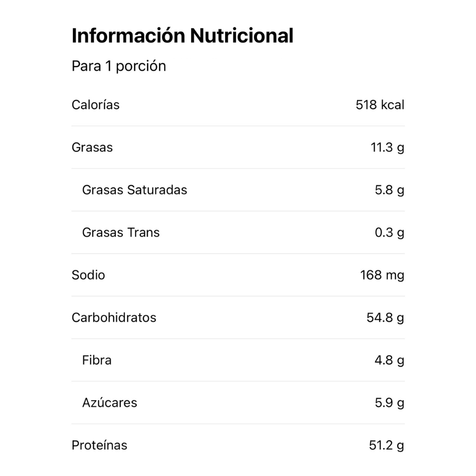Select the 54.8 g carbohydrates value
Viewport: 476px width, 476px height.
385,317
